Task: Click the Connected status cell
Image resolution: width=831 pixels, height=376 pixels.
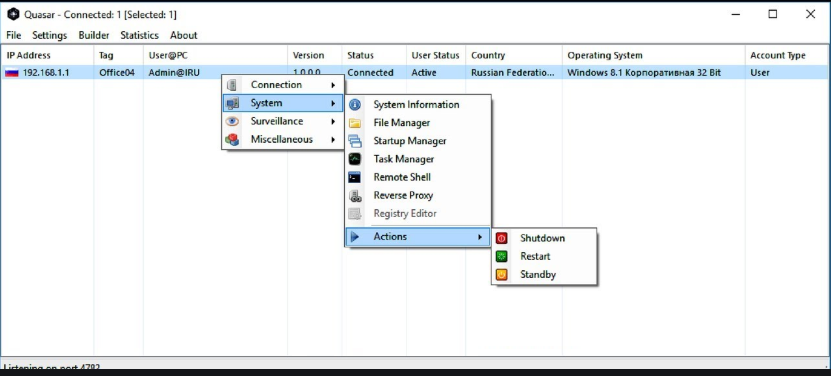Action: pos(370,73)
